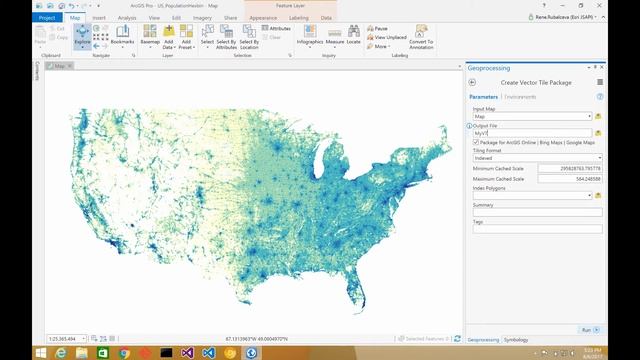Click the Add Data icon
The width and height of the screenshot is (640, 360).
[x=169, y=31]
